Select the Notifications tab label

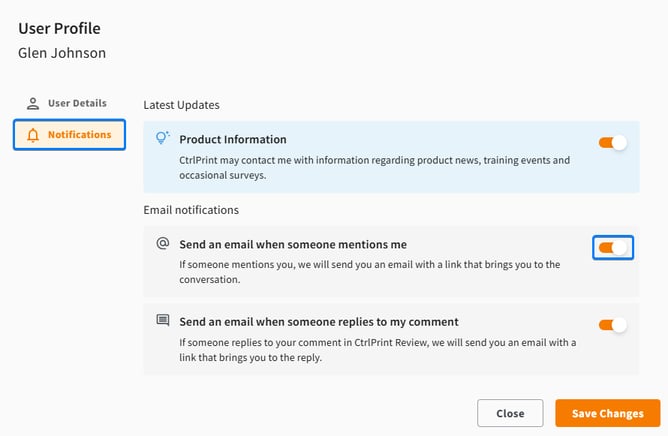(x=79, y=135)
